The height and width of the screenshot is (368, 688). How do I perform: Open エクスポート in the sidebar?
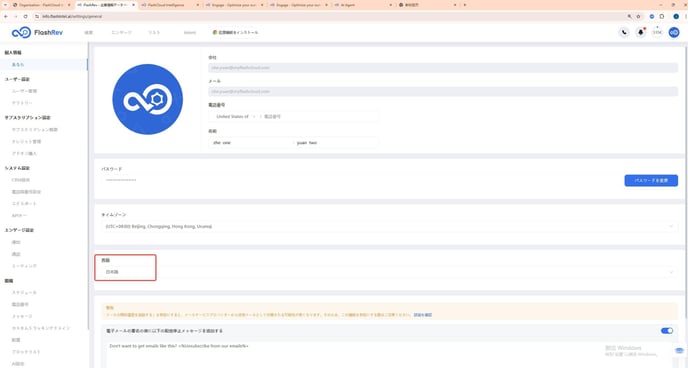[24, 204]
